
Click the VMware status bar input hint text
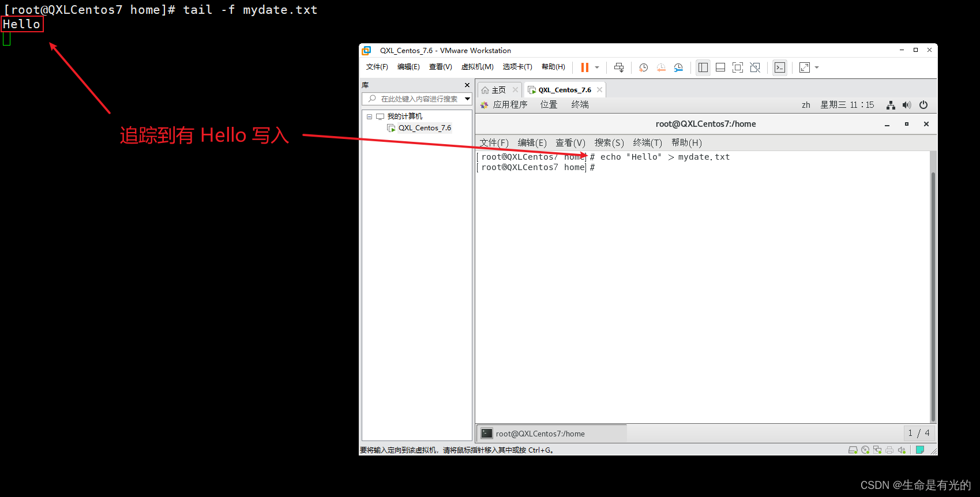click(457, 450)
